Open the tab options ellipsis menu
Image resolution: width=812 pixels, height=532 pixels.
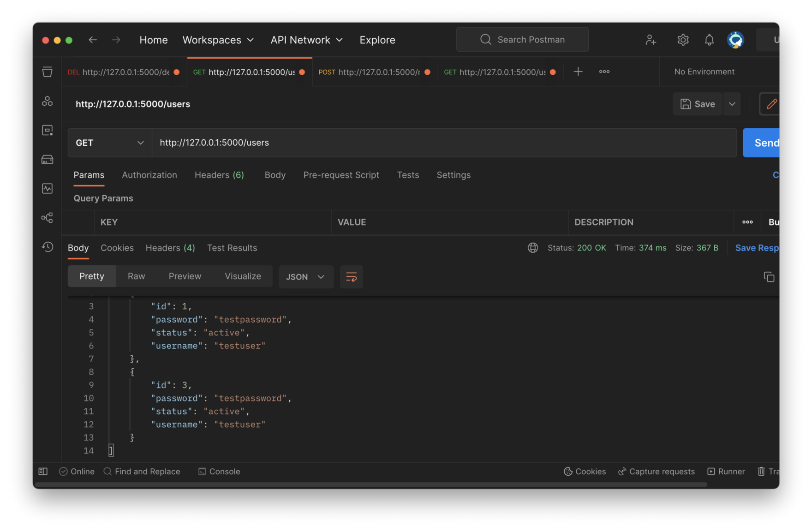click(x=604, y=72)
